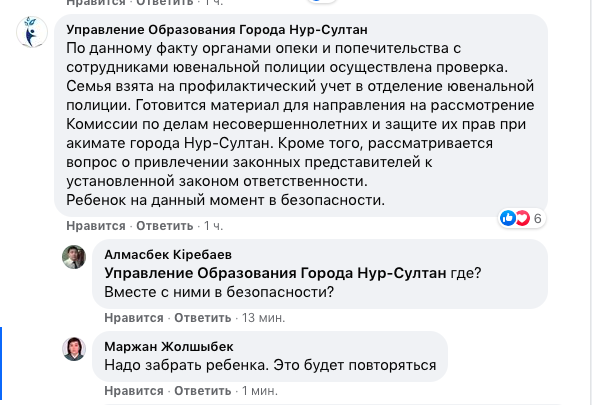Click the blue like reaction icon

tap(508, 218)
